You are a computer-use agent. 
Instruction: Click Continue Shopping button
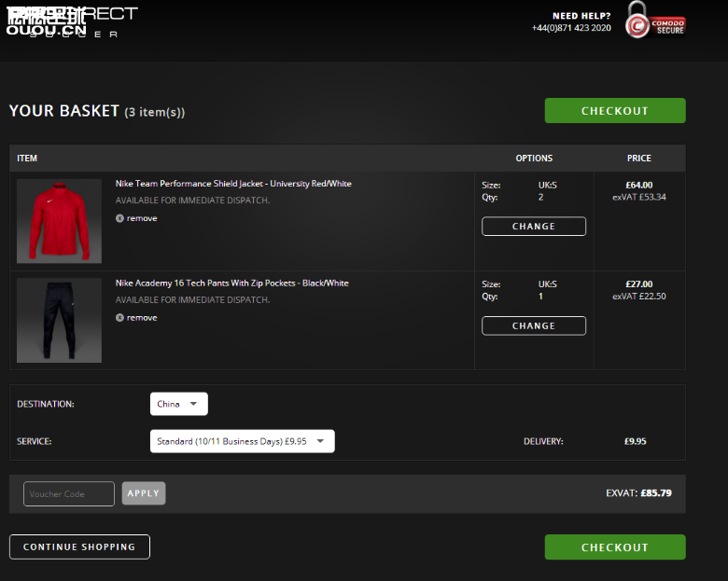79,546
